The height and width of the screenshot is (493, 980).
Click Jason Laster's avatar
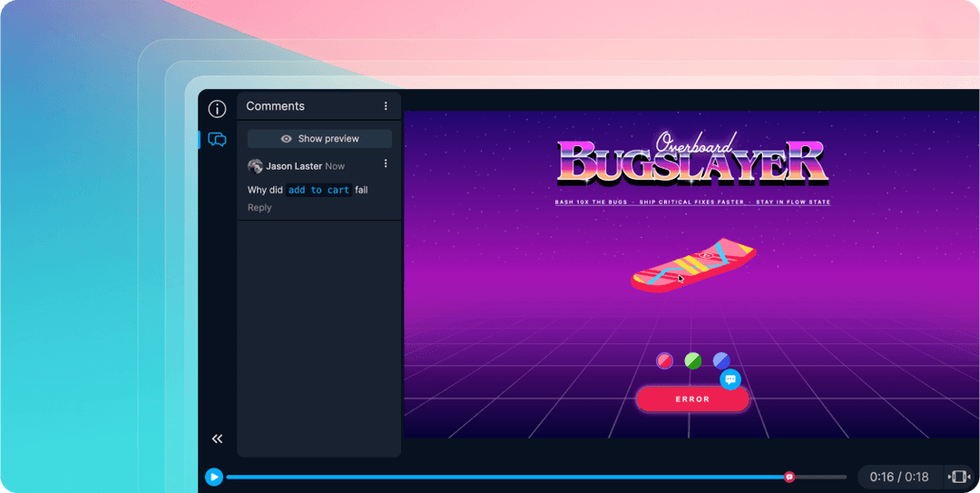point(255,166)
